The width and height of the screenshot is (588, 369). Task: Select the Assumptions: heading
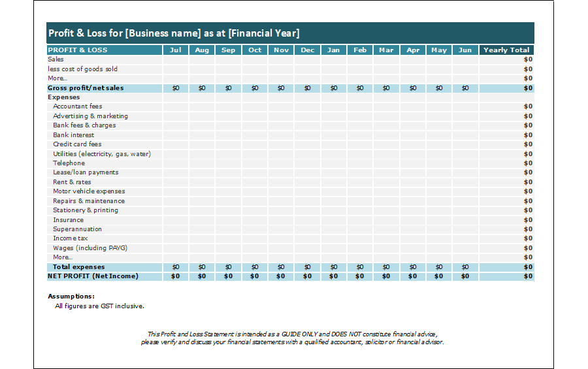click(71, 297)
